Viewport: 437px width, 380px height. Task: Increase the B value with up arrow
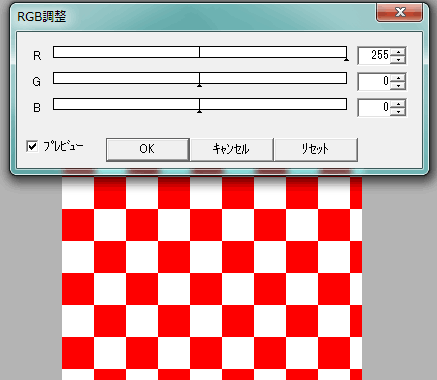pyautogui.click(x=398, y=104)
